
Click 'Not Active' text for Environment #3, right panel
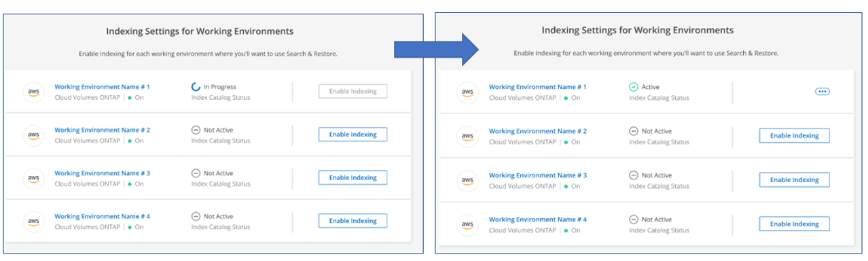(657, 175)
